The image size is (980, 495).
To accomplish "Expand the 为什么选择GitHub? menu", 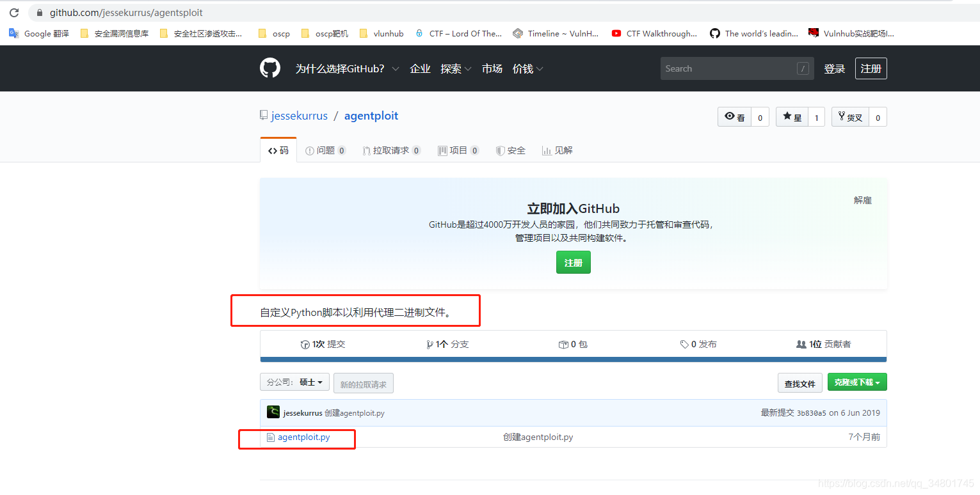I will point(347,68).
